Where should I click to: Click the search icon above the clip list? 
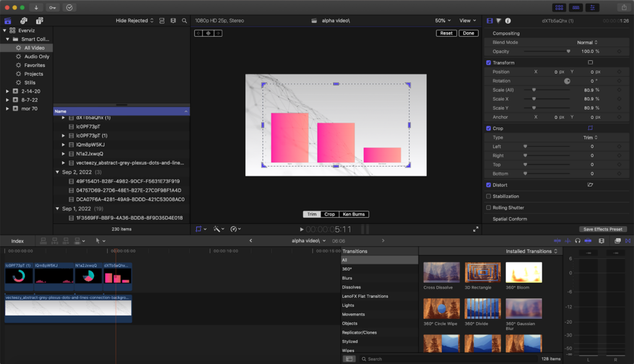click(185, 20)
